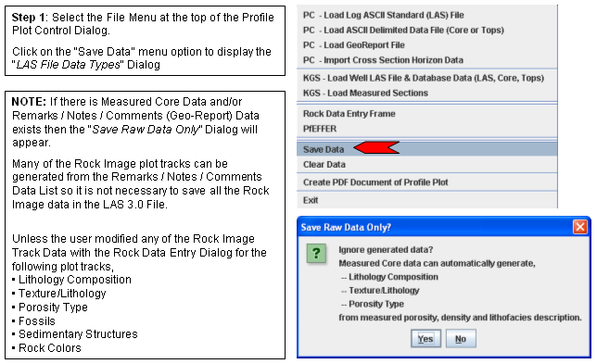
Task: Select Clear Data menu entry
Action: pyautogui.click(x=426, y=165)
